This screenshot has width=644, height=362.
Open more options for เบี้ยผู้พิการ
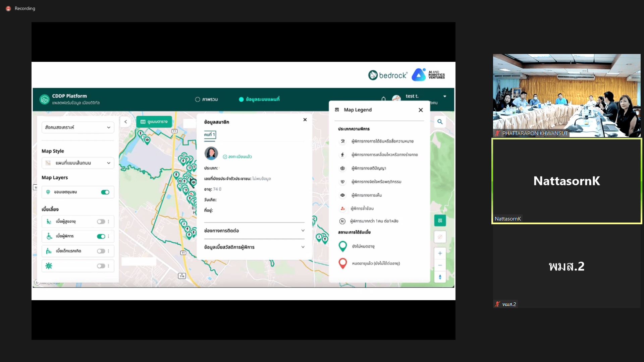click(108, 236)
